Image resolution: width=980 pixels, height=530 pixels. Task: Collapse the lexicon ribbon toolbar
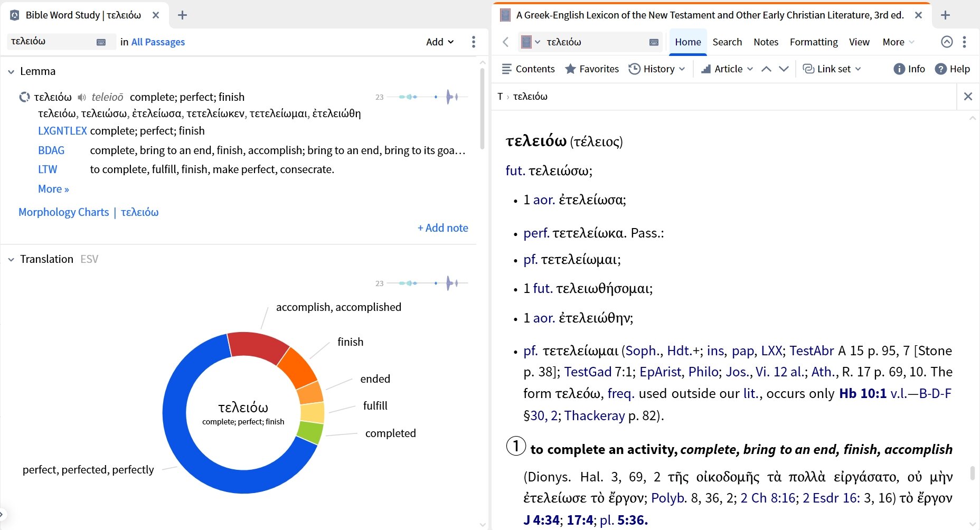[947, 42]
